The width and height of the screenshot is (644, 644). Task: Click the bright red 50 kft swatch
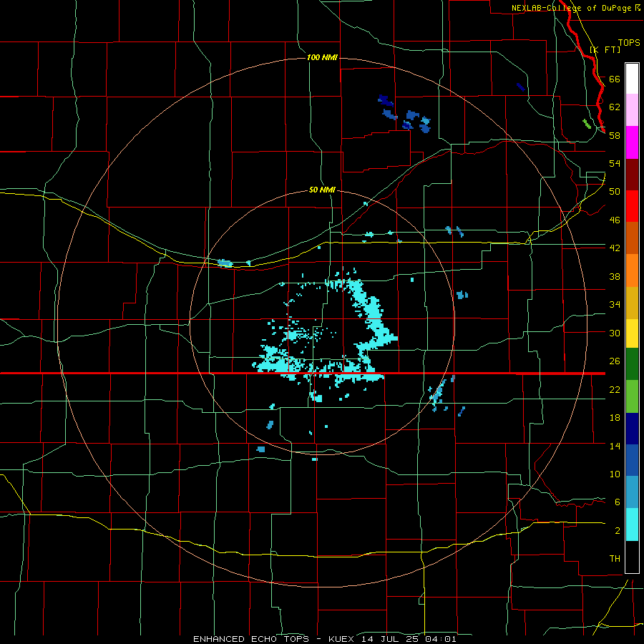[632, 206]
